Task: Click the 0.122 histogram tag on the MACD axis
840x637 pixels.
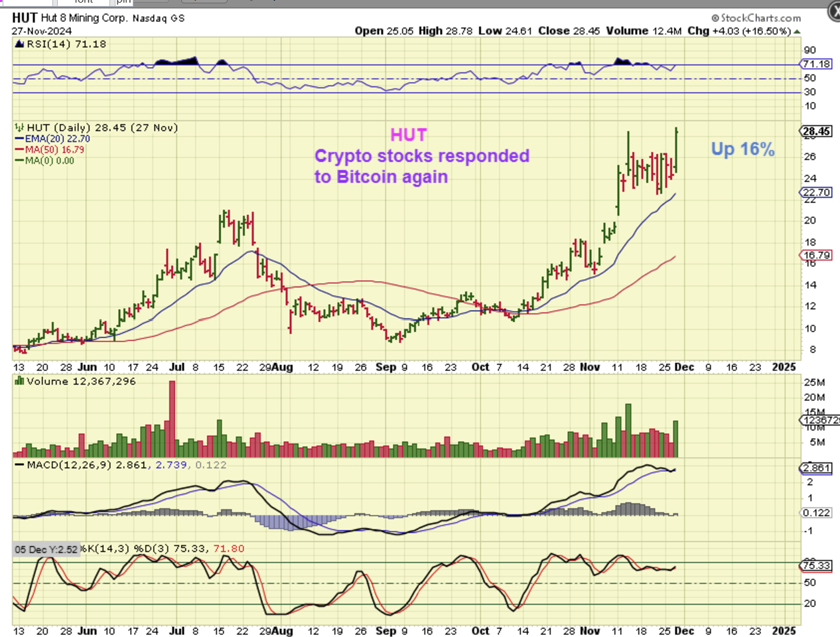Action: point(816,513)
